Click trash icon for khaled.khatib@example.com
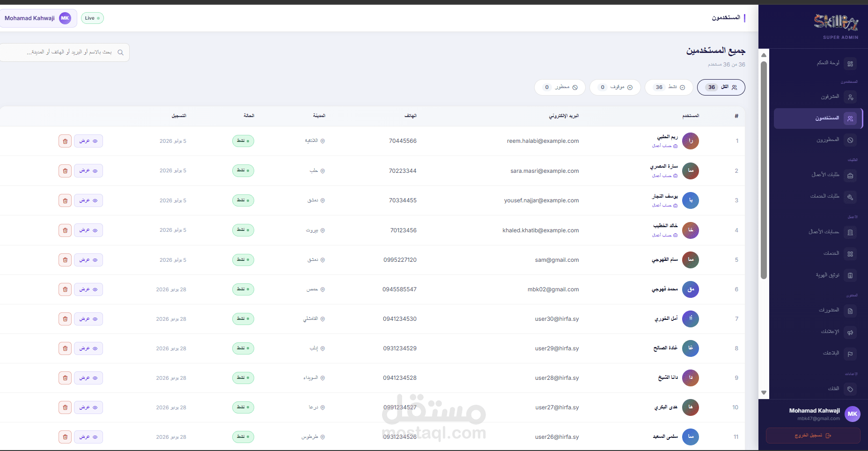This screenshot has width=868, height=451. click(x=65, y=230)
